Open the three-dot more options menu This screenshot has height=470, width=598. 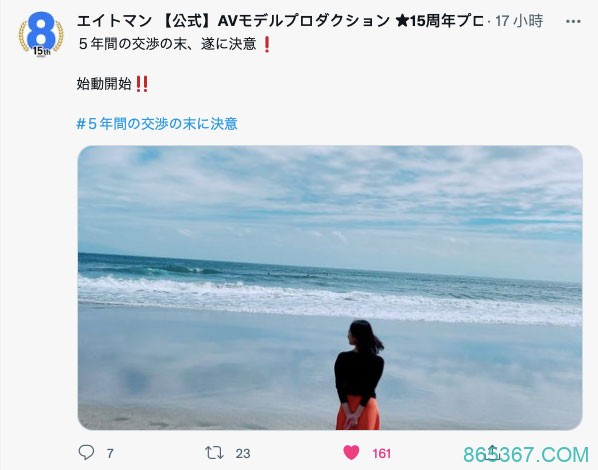coord(573,21)
